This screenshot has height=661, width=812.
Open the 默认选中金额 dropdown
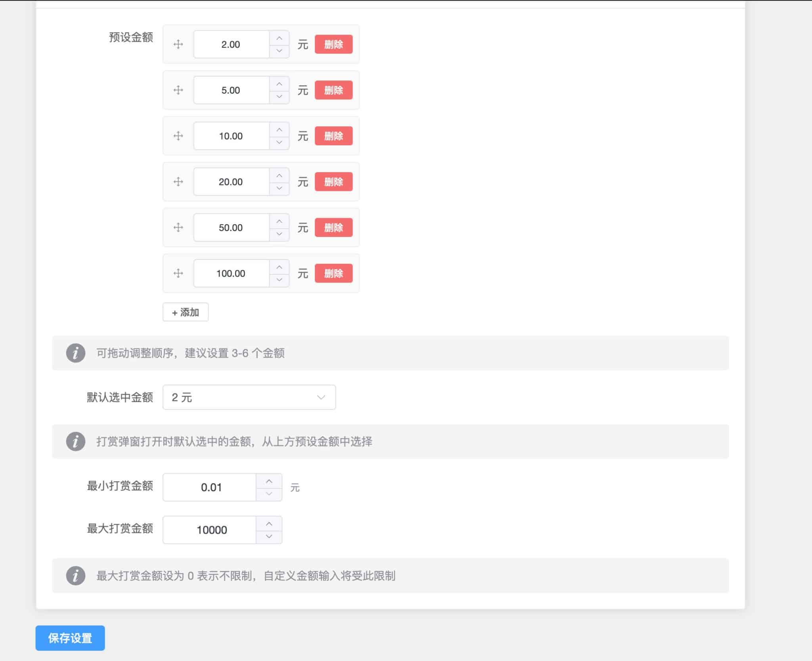[x=249, y=397]
